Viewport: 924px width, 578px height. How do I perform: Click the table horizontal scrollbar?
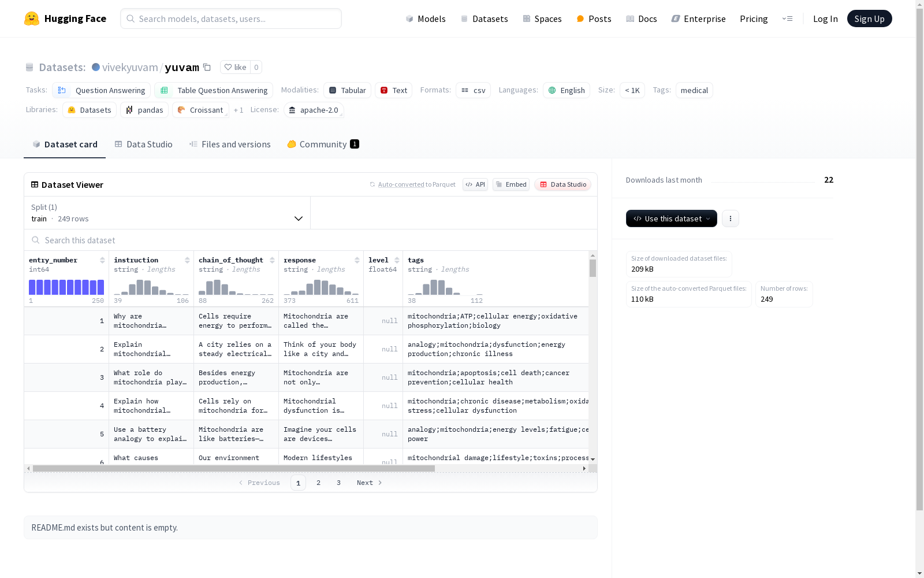[x=234, y=468]
